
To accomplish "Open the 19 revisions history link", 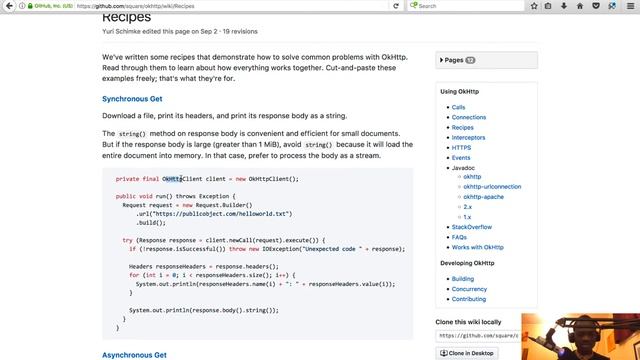I will (x=240, y=31).
